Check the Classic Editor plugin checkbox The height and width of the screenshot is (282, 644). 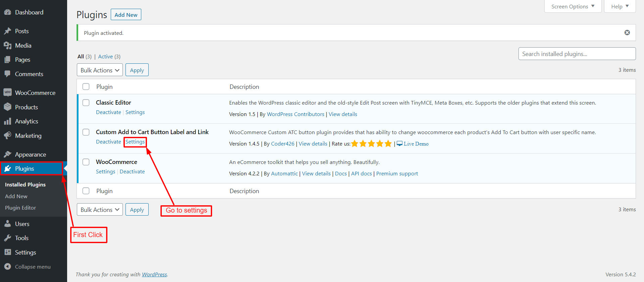click(x=86, y=103)
